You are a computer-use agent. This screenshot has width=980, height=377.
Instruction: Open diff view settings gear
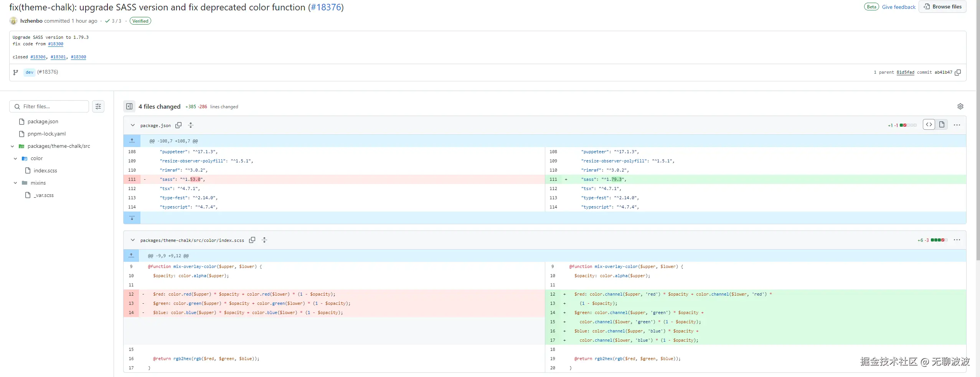click(x=960, y=106)
